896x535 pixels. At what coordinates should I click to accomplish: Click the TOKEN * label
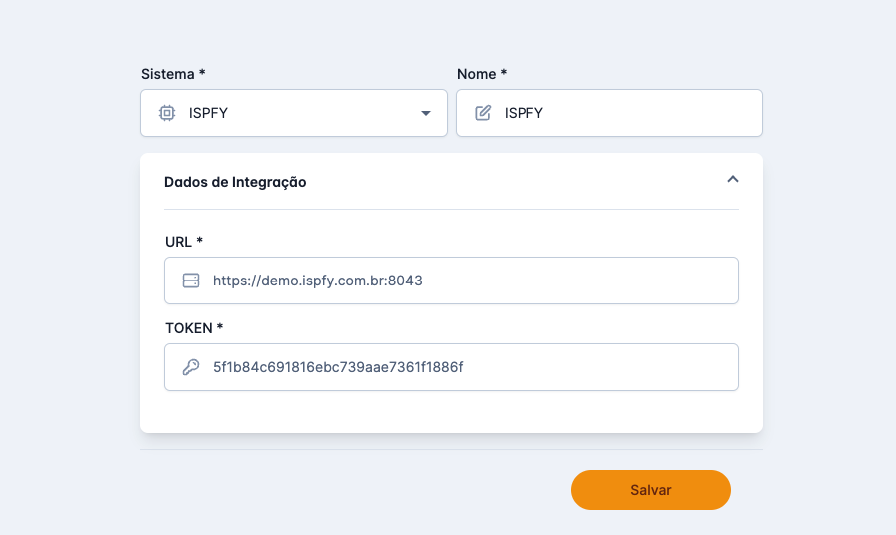click(194, 328)
